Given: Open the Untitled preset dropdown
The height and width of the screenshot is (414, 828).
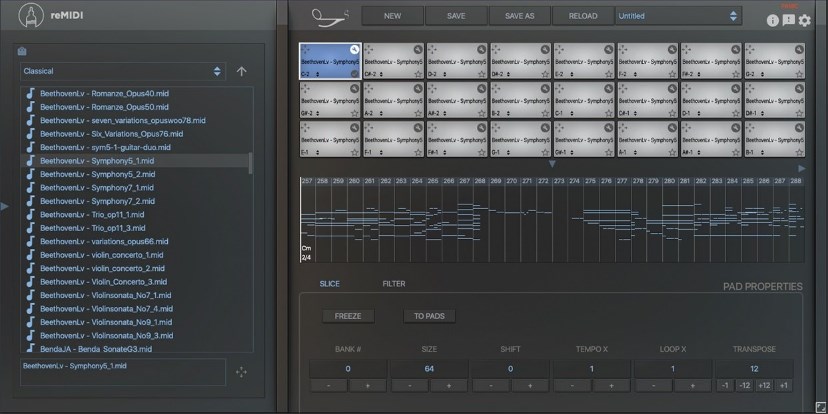Looking at the screenshot, I should pyautogui.click(x=678, y=16).
